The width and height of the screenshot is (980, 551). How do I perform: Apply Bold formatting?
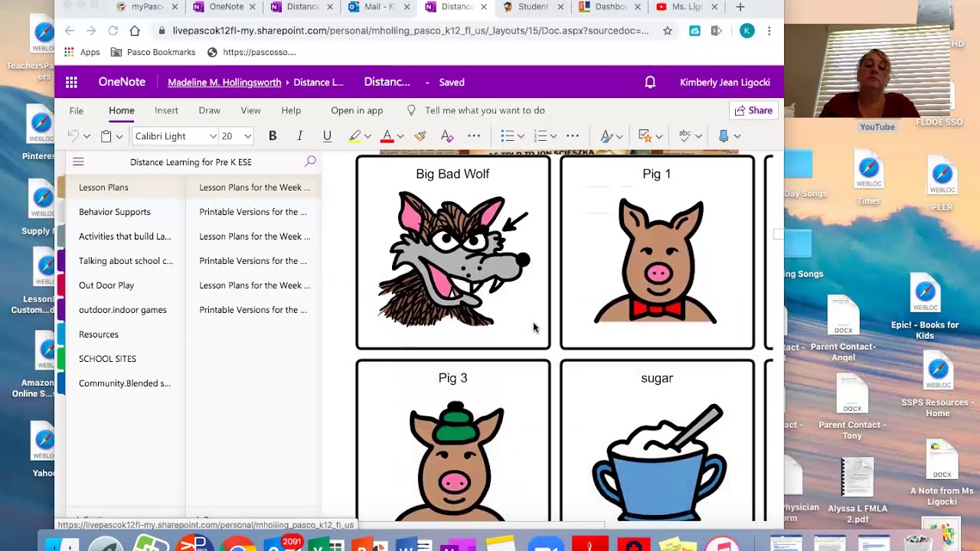(273, 136)
